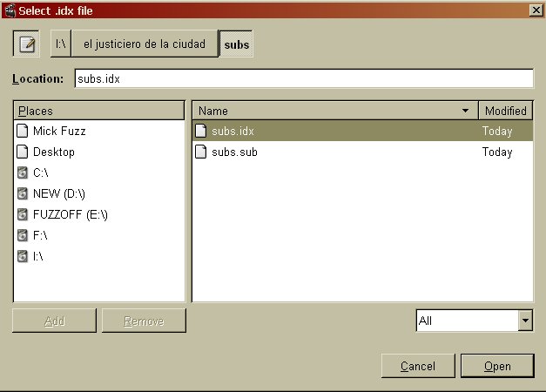Click in the Location text field
The image size is (546, 392).
pos(304,78)
